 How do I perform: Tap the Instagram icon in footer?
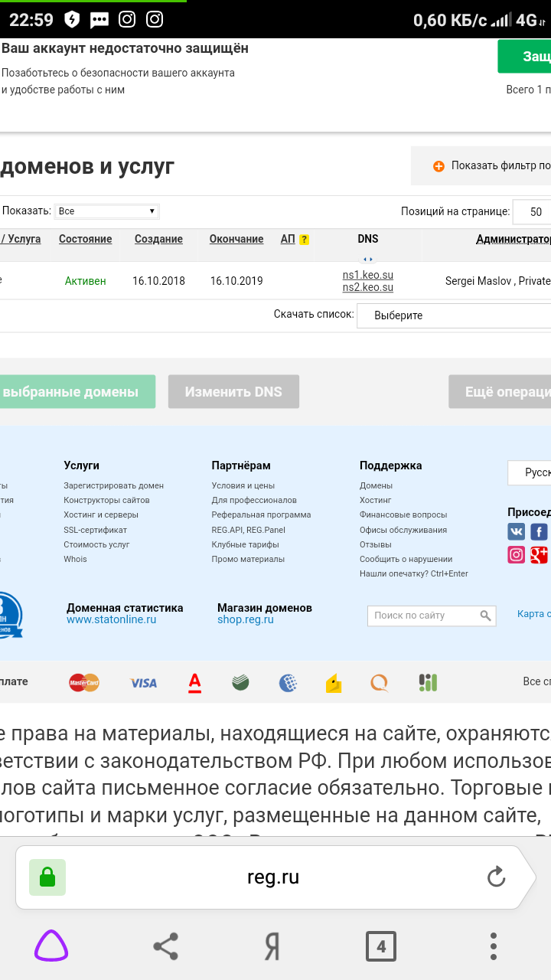pyautogui.click(x=517, y=554)
